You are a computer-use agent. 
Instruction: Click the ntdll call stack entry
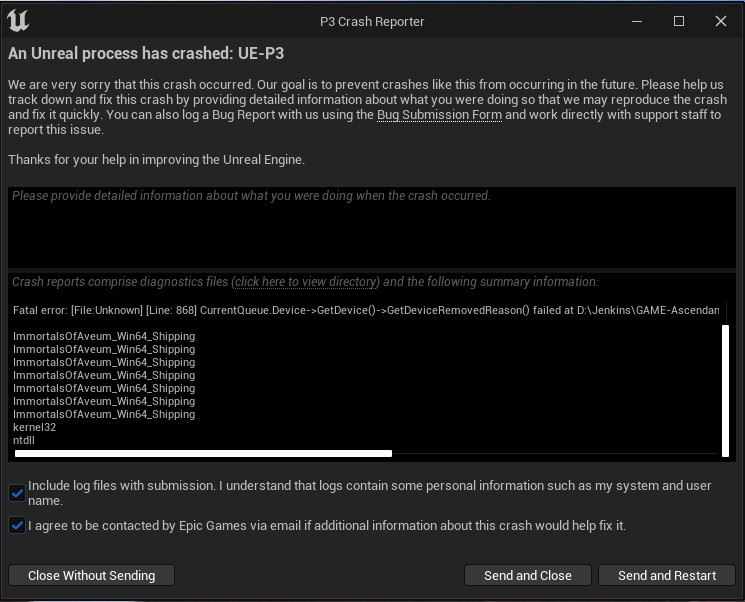[23, 440]
